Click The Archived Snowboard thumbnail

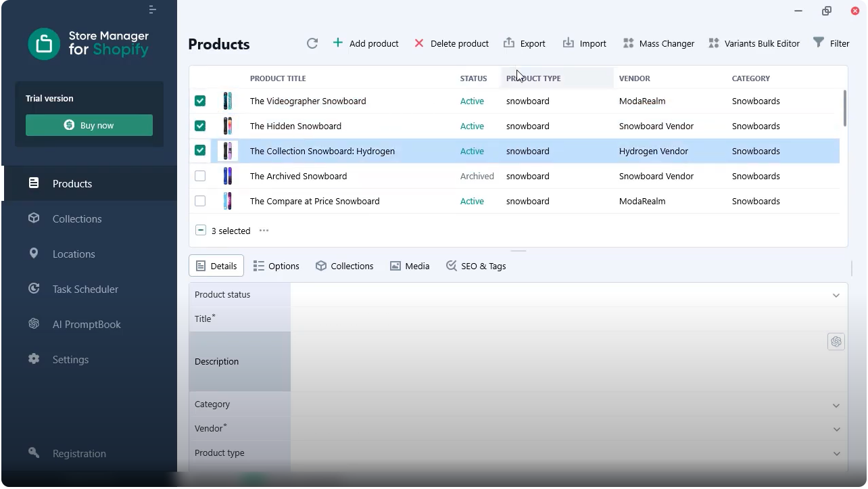click(x=228, y=176)
